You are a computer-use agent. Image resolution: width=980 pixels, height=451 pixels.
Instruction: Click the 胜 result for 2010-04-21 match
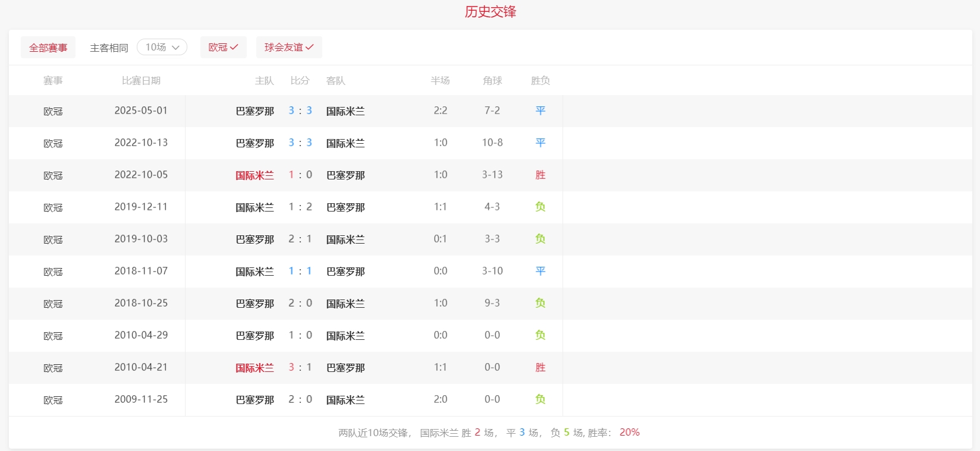point(540,367)
